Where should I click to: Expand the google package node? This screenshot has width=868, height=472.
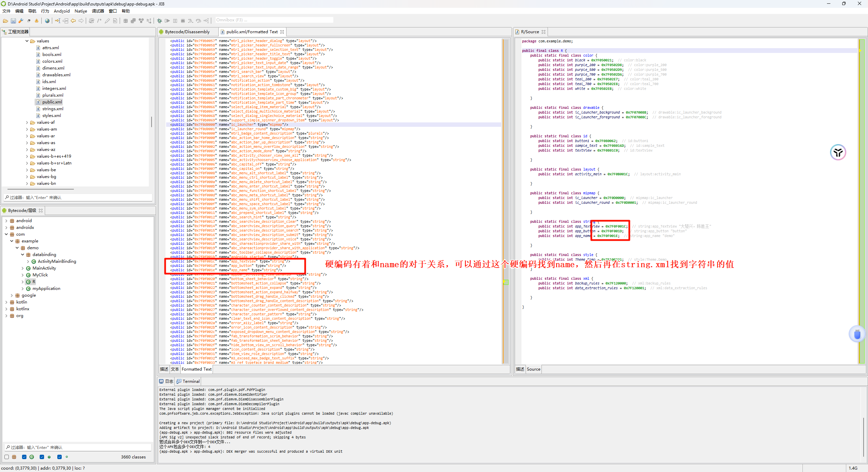point(12,295)
